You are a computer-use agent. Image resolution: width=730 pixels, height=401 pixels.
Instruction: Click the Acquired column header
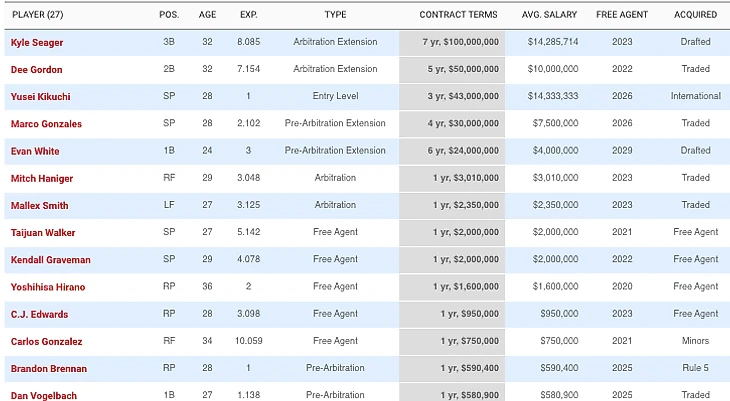tap(695, 15)
